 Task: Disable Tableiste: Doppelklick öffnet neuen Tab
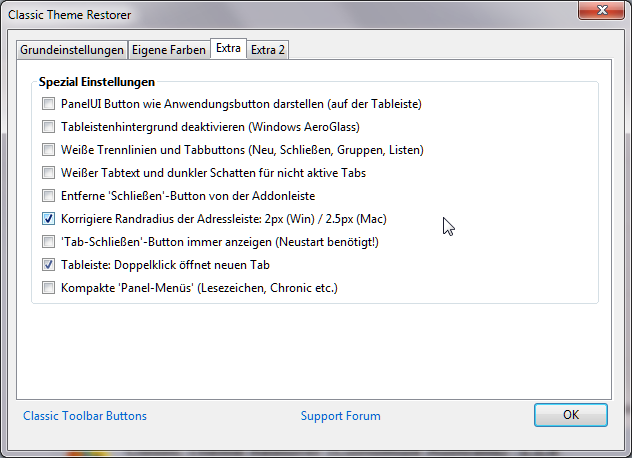(49, 265)
